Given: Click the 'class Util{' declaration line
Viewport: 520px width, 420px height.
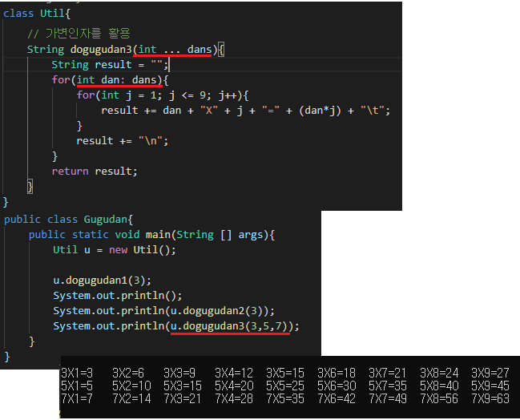Looking at the screenshot, I should click(x=37, y=14).
